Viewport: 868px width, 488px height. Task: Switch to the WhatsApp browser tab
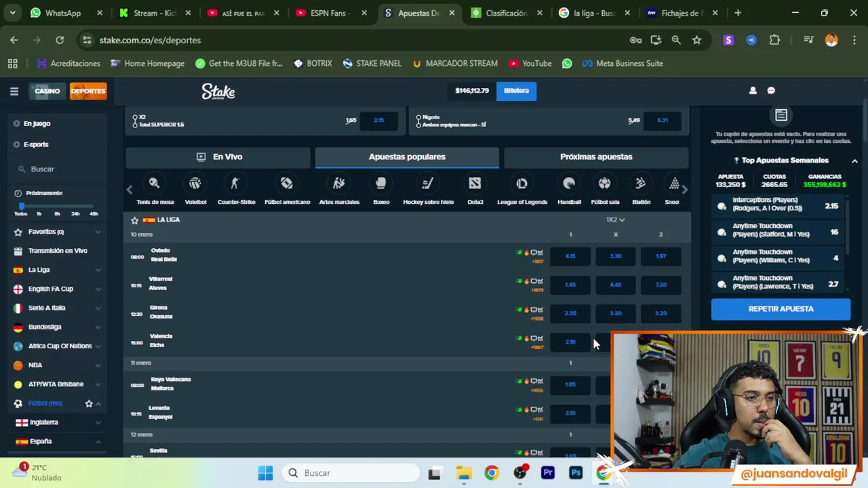tap(66, 13)
